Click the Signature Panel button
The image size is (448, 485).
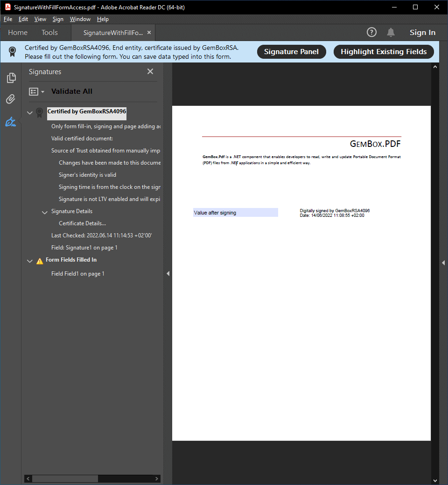(x=291, y=52)
